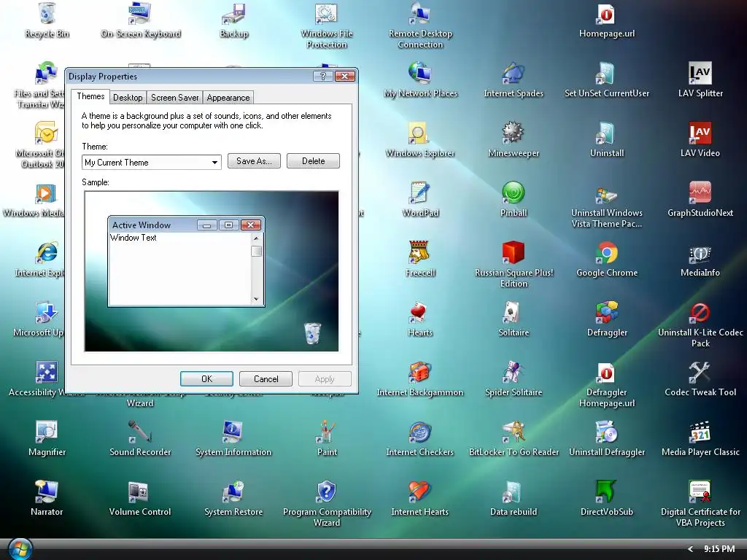Open Homepage.url shortcut at top

pos(607,15)
